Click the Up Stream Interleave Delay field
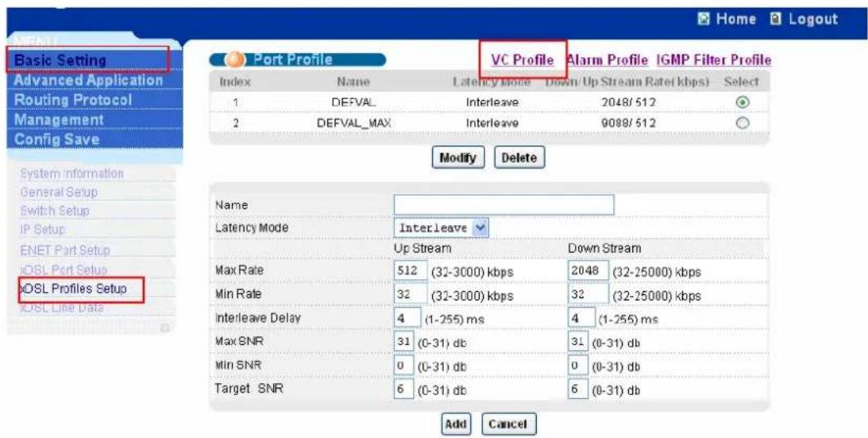This screenshot has width=868, height=438. click(407, 318)
